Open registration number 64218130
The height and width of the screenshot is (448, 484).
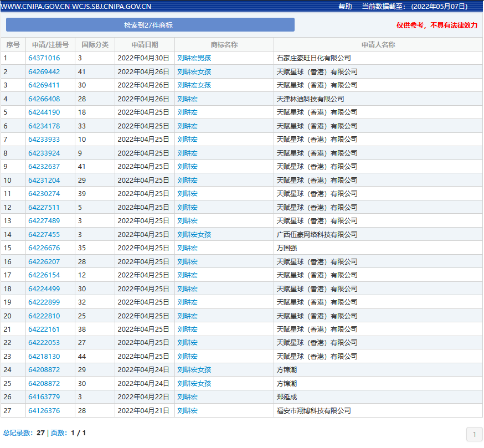click(44, 357)
